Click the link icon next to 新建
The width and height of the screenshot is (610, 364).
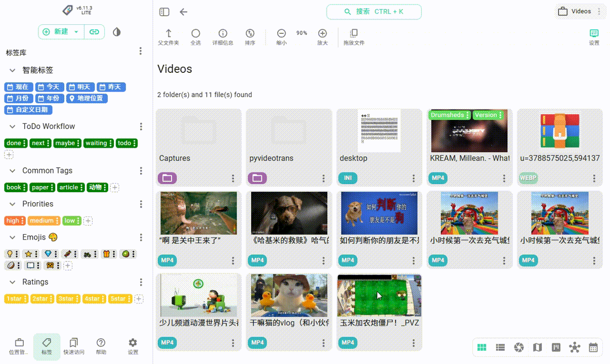95,32
